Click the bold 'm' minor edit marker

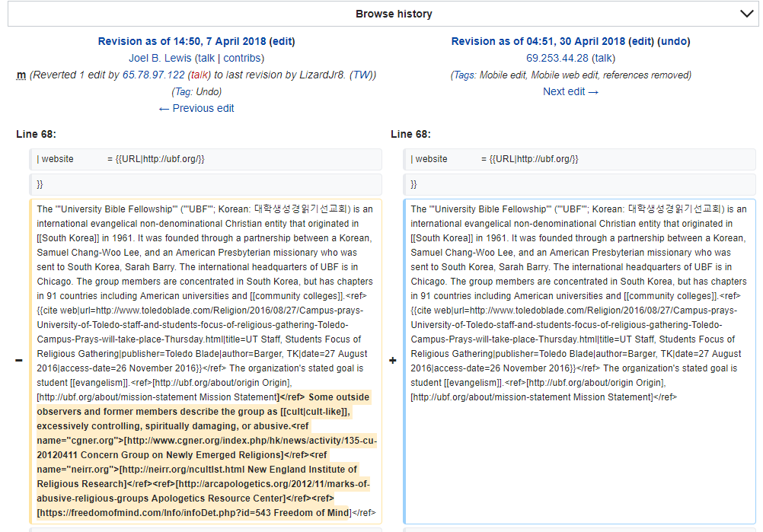click(x=21, y=75)
